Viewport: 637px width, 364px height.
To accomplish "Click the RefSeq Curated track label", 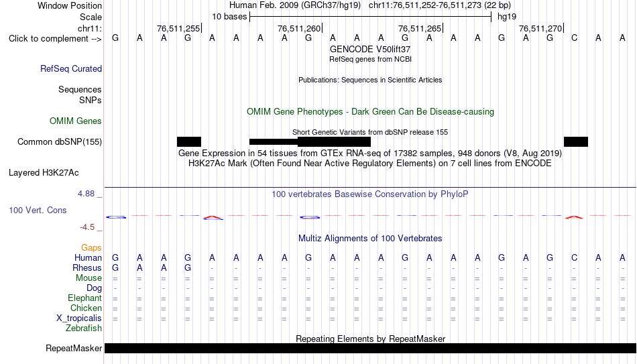I will click(x=71, y=68).
